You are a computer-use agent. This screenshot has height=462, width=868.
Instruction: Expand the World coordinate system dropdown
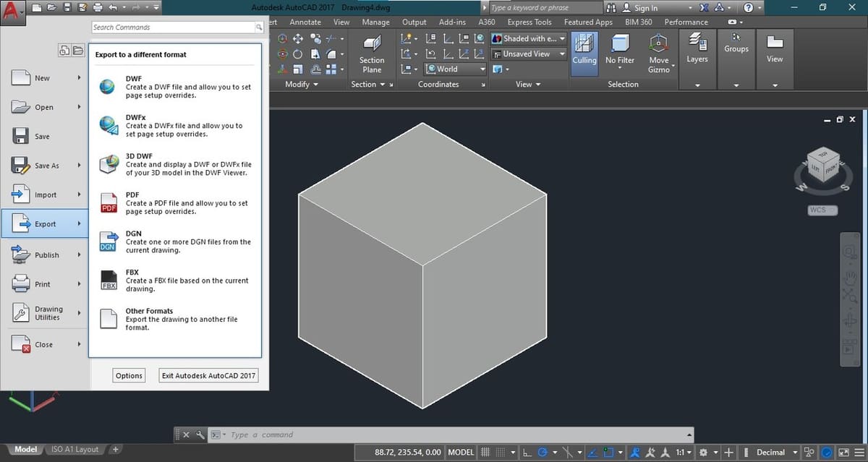point(456,69)
